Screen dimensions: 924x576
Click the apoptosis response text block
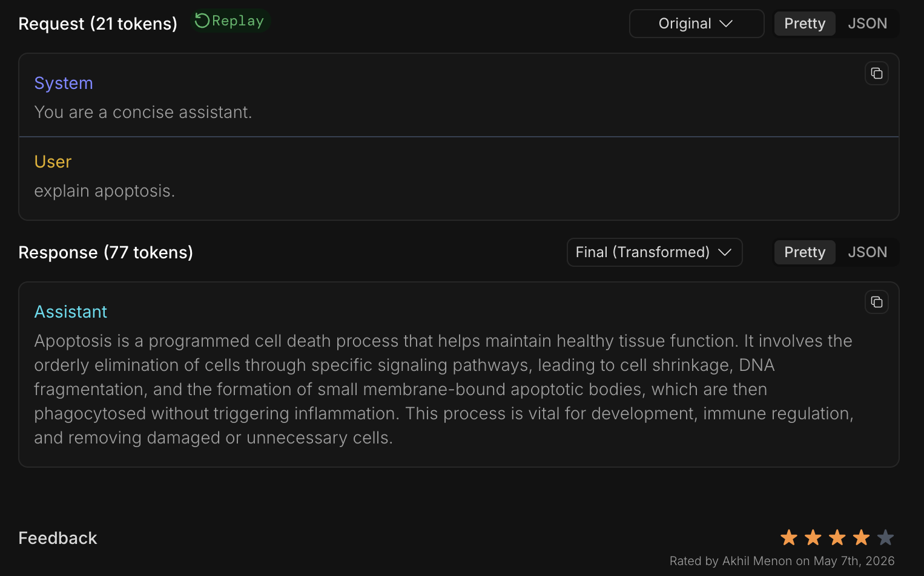click(444, 389)
